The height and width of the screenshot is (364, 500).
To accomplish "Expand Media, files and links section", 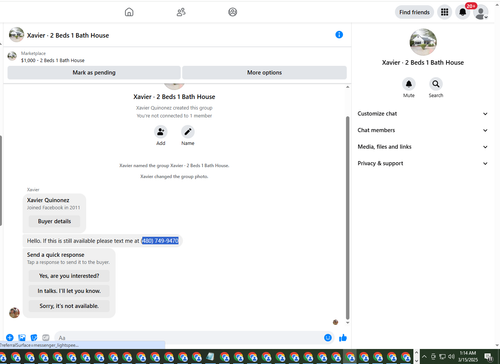I will coord(422,147).
